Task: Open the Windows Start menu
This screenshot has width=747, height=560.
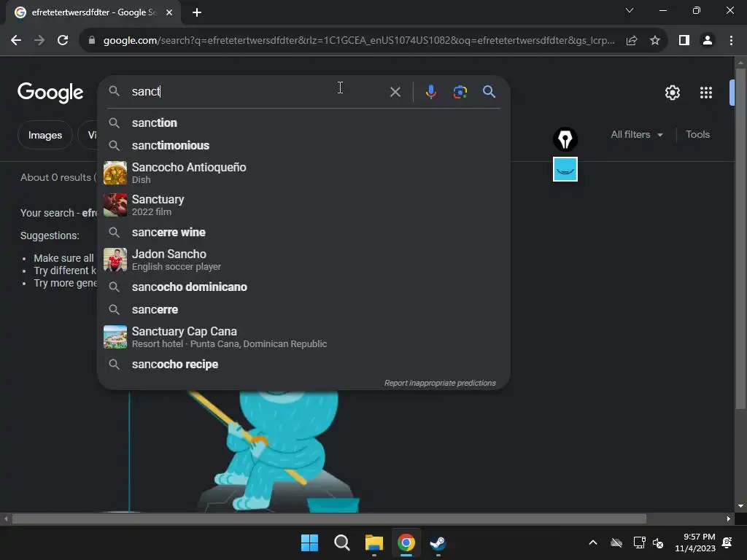Action: pyautogui.click(x=309, y=542)
